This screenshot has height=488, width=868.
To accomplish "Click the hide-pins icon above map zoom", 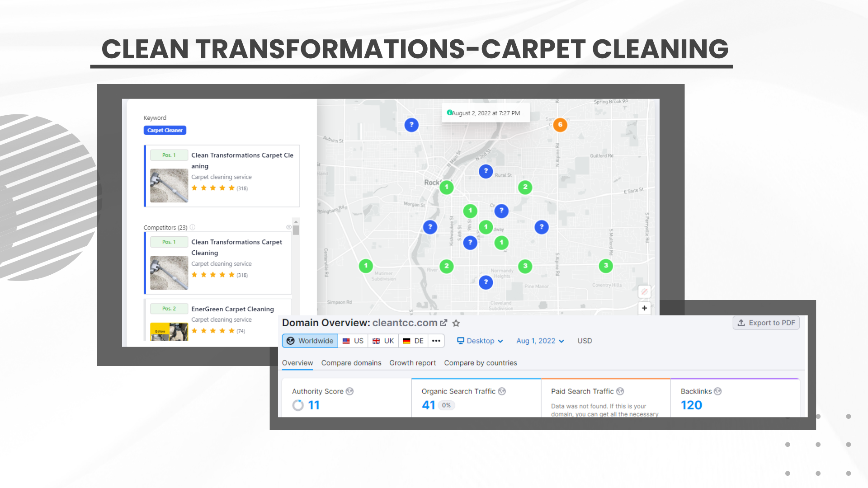I will click(x=644, y=291).
